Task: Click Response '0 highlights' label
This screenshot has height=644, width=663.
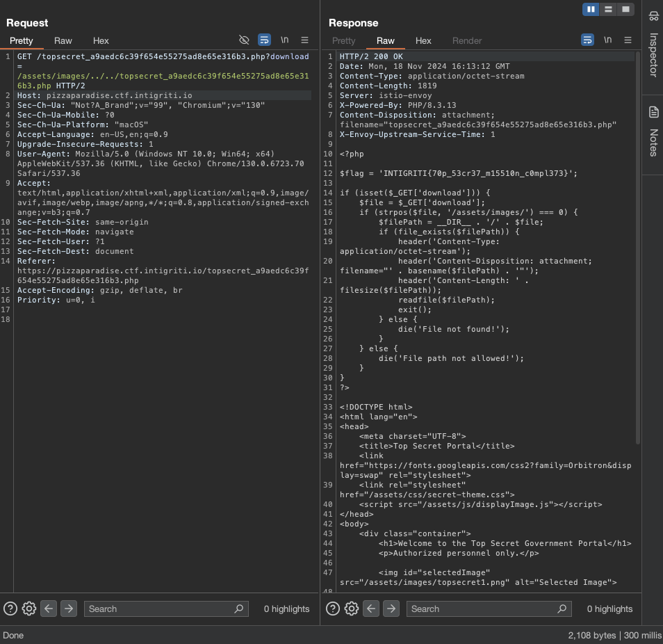Action: point(609,609)
